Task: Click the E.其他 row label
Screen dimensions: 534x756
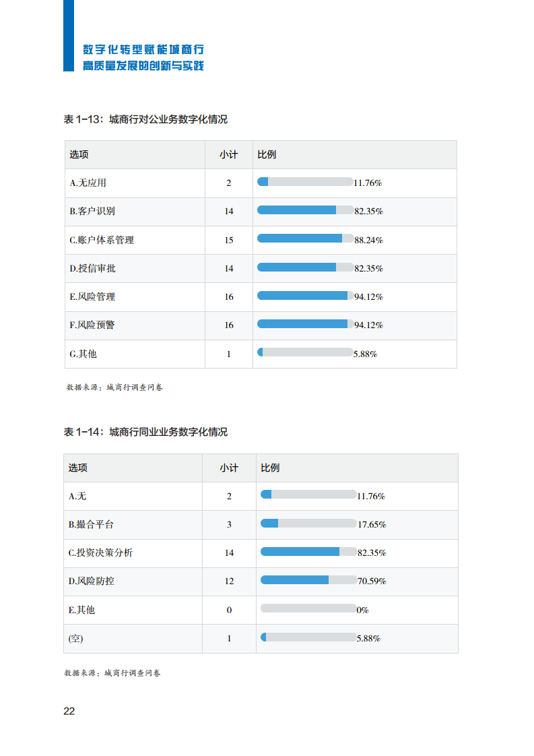Action: [x=82, y=610]
